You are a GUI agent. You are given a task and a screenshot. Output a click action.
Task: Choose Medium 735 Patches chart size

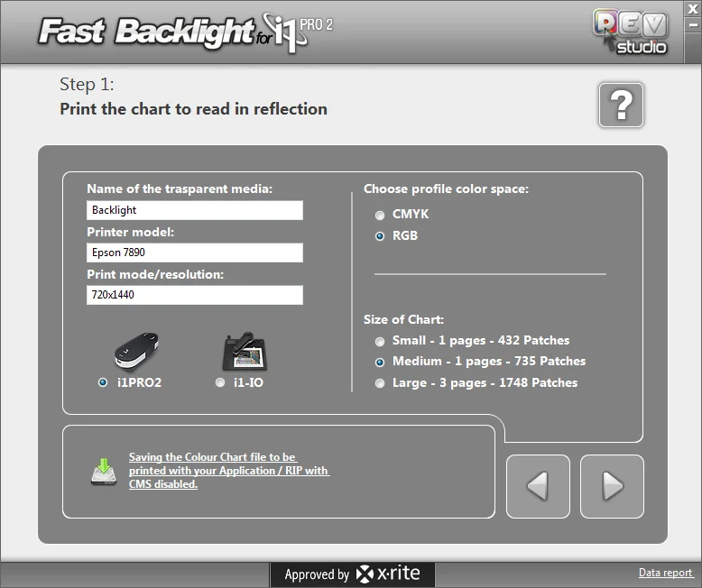click(x=380, y=362)
